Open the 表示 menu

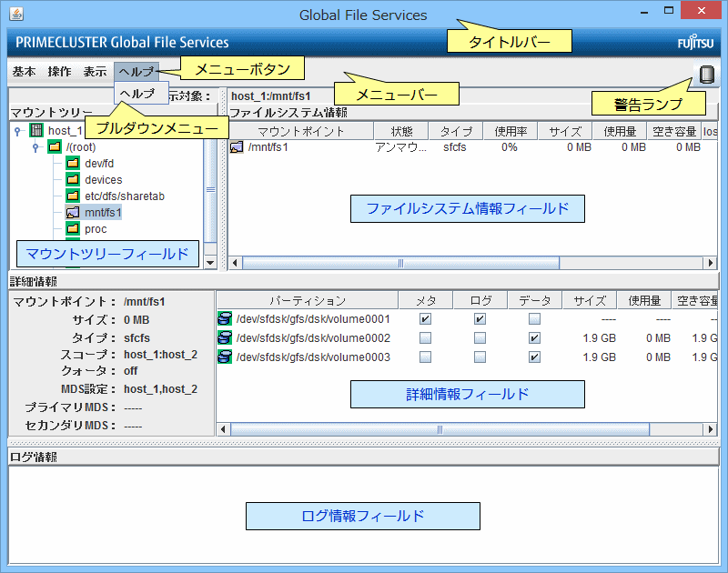[x=96, y=72]
